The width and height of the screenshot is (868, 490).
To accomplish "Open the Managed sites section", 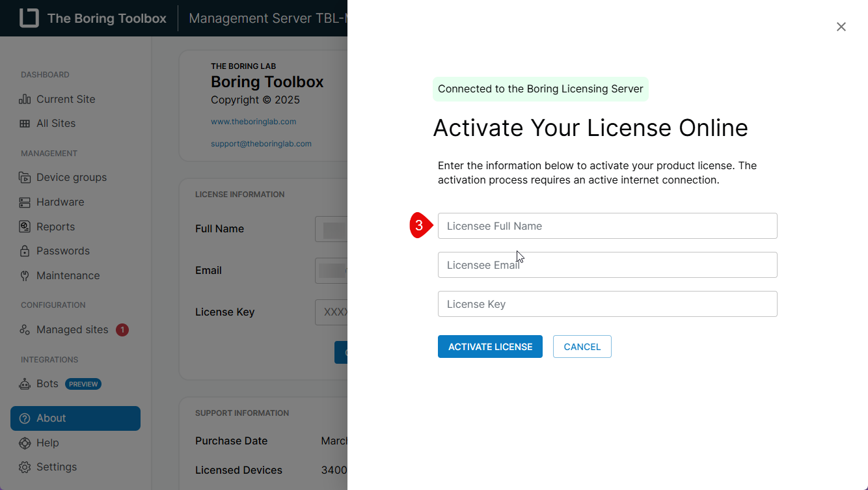I will [x=72, y=329].
